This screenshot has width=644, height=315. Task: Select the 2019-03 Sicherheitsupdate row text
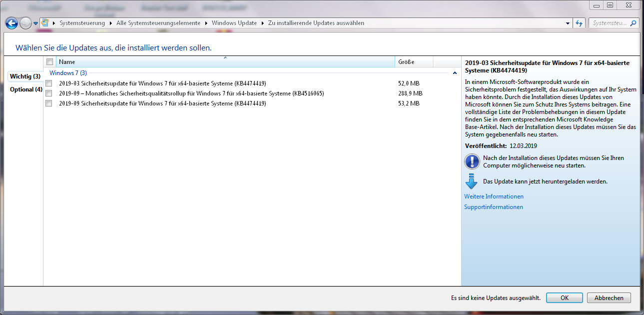pyautogui.click(x=162, y=83)
